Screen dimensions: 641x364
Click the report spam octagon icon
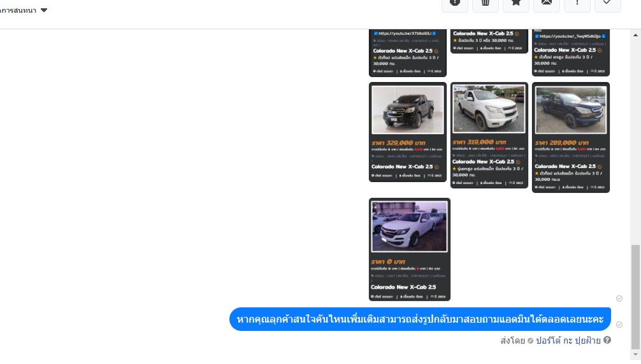[454, 3]
